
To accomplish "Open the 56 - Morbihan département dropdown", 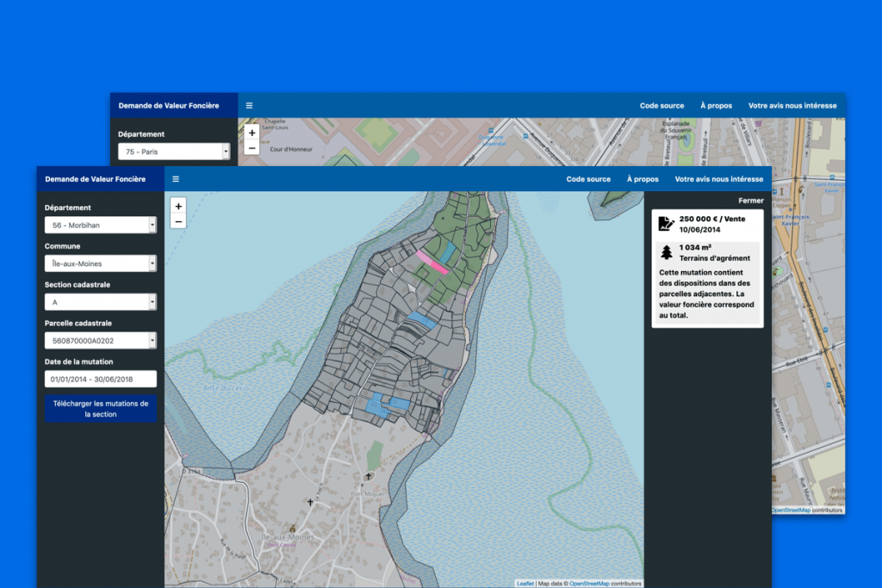I will (x=101, y=225).
